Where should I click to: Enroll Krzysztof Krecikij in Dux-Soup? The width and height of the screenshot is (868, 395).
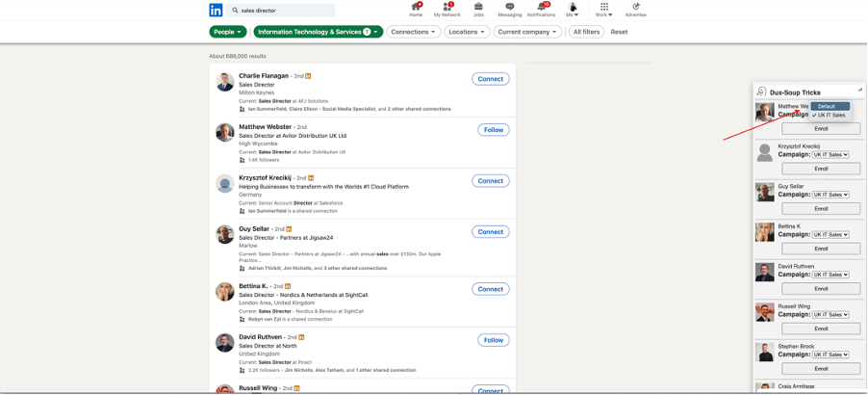(x=821, y=169)
